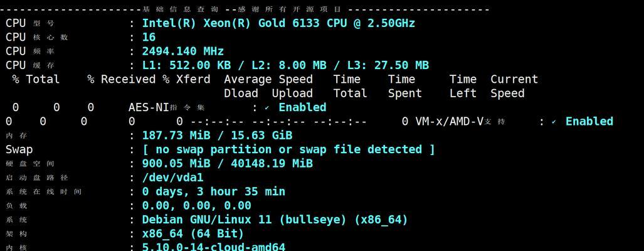The width and height of the screenshot is (644, 251).
Task: Click the AES-NI label text
Action: pos(149,108)
